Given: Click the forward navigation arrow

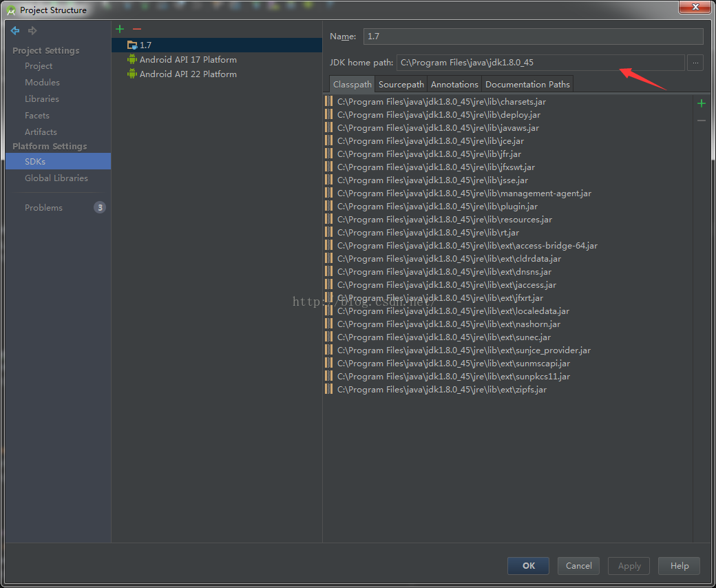Looking at the screenshot, I should click(x=32, y=30).
